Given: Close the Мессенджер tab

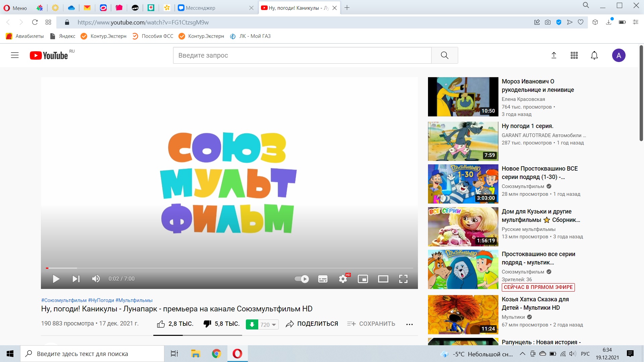Looking at the screenshot, I should (251, 8).
